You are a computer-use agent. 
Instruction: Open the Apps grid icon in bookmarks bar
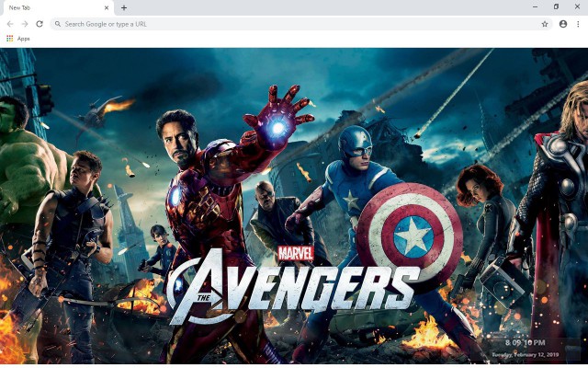tap(10, 39)
